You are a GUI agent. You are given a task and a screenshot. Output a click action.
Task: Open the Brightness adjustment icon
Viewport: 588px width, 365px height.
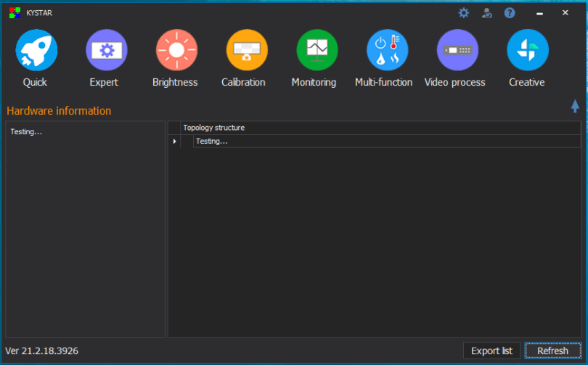(x=176, y=50)
